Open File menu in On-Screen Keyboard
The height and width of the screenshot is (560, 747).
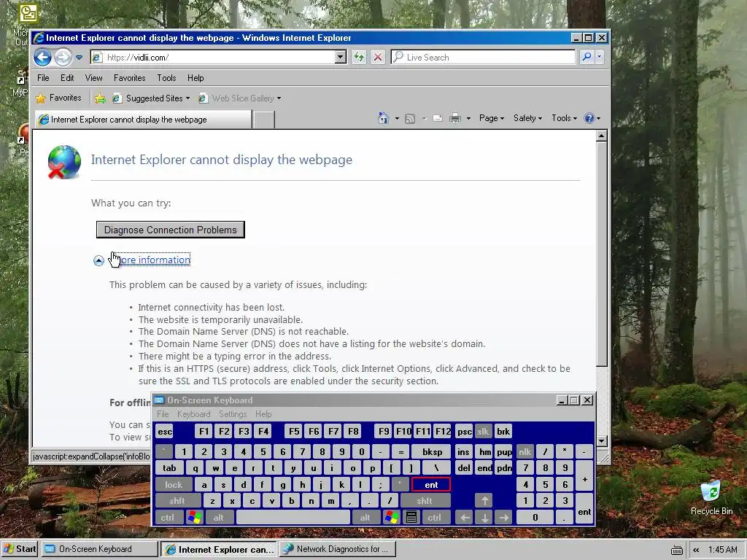click(x=163, y=414)
